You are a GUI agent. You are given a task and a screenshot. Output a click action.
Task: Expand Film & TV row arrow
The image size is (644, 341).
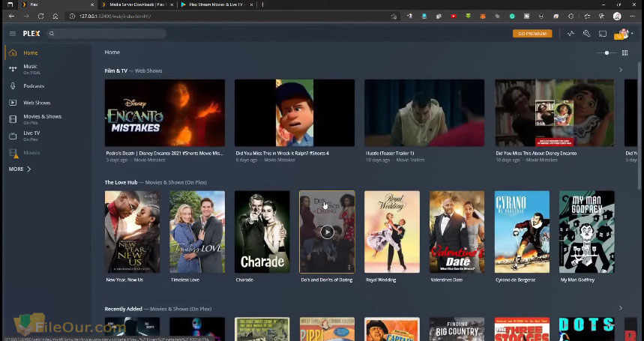(x=621, y=70)
